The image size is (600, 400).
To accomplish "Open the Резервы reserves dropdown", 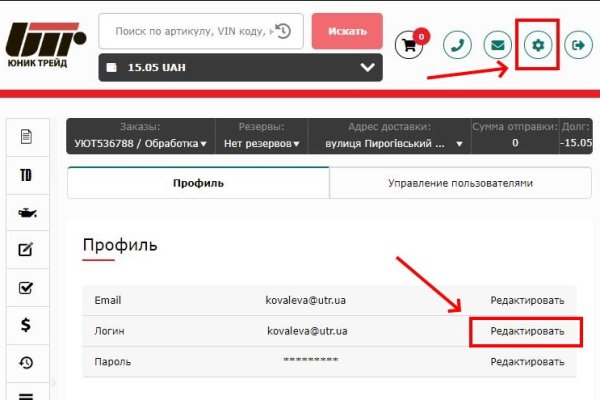I will (x=261, y=143).
